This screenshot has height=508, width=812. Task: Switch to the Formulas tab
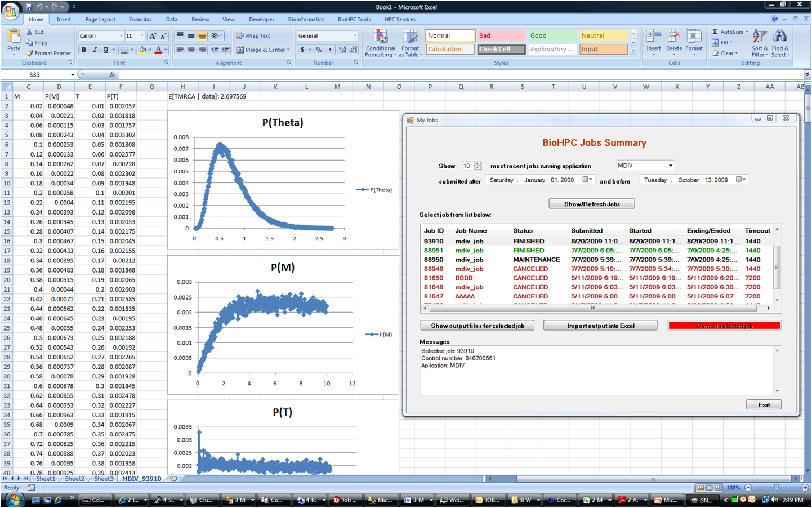[140, 19]
